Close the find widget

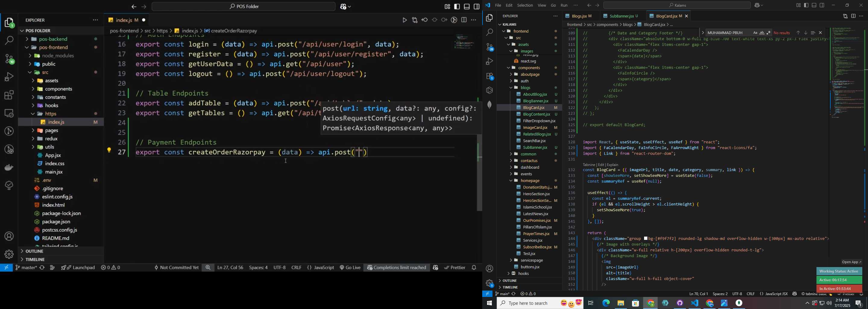click(820, 33)
